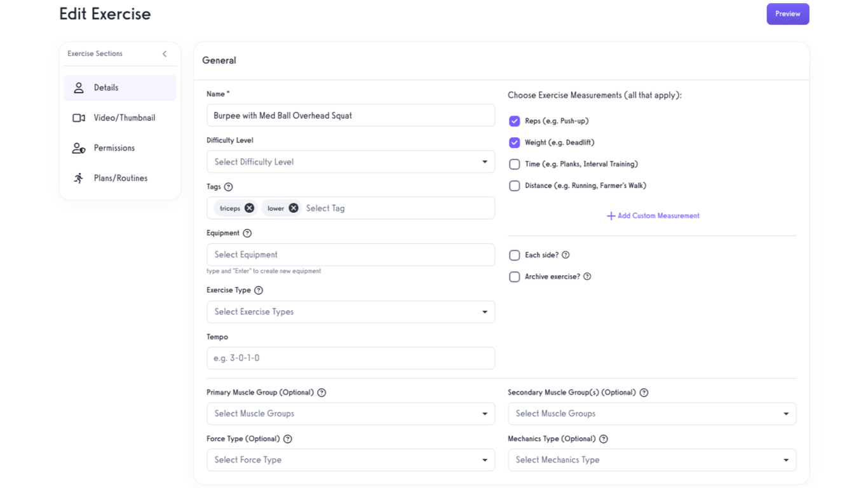This screenshot has width=868, height=488.
Task: Open the Mechanics Type dropdown
Action: coord(652,460)
